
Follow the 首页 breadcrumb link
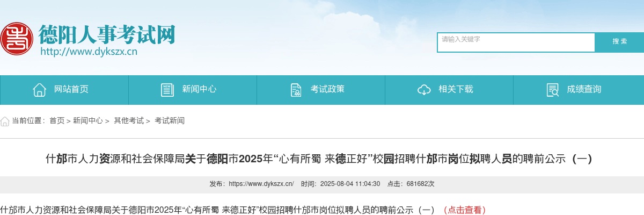point(57,121)
